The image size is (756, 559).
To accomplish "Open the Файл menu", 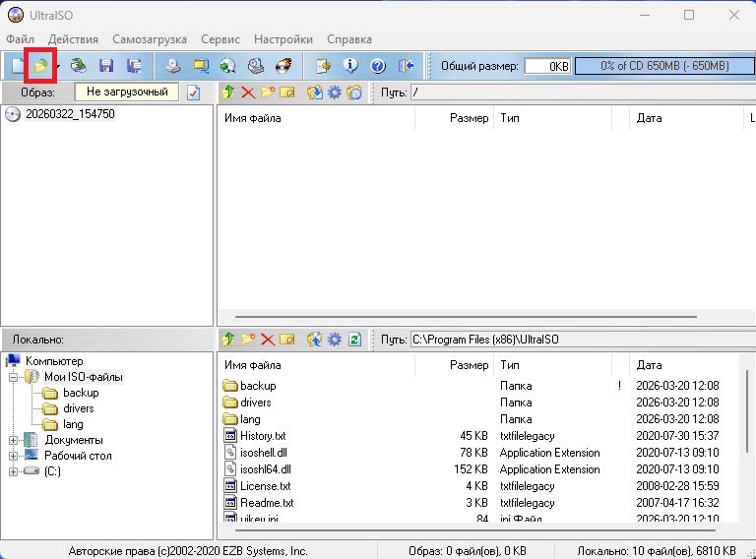I will (x=20, y=39).
